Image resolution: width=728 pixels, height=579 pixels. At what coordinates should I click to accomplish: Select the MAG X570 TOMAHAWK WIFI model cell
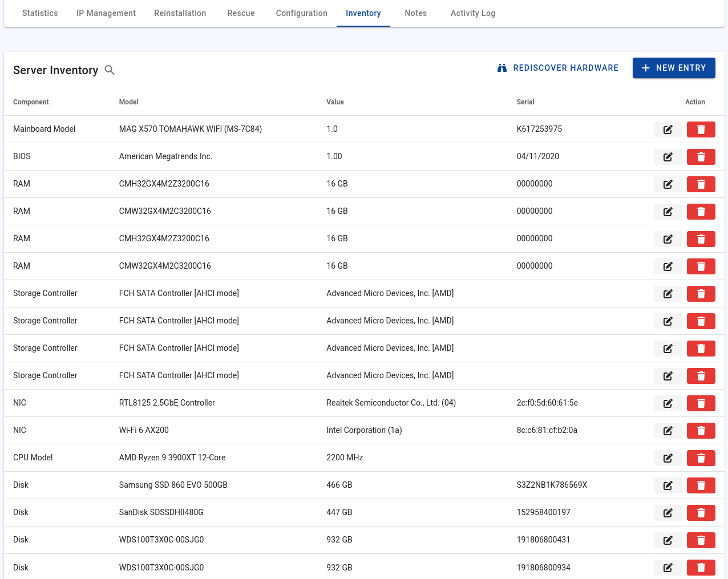click(191, 129)
